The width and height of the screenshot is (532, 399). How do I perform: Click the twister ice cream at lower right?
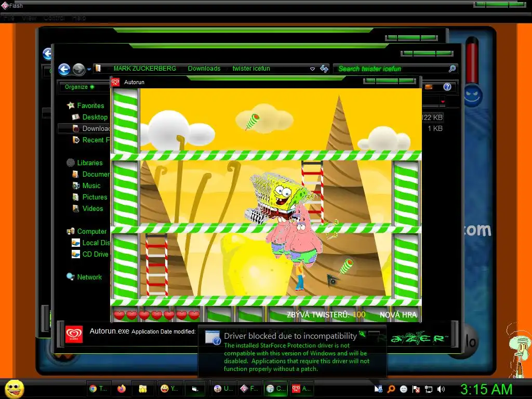[347, 267]
